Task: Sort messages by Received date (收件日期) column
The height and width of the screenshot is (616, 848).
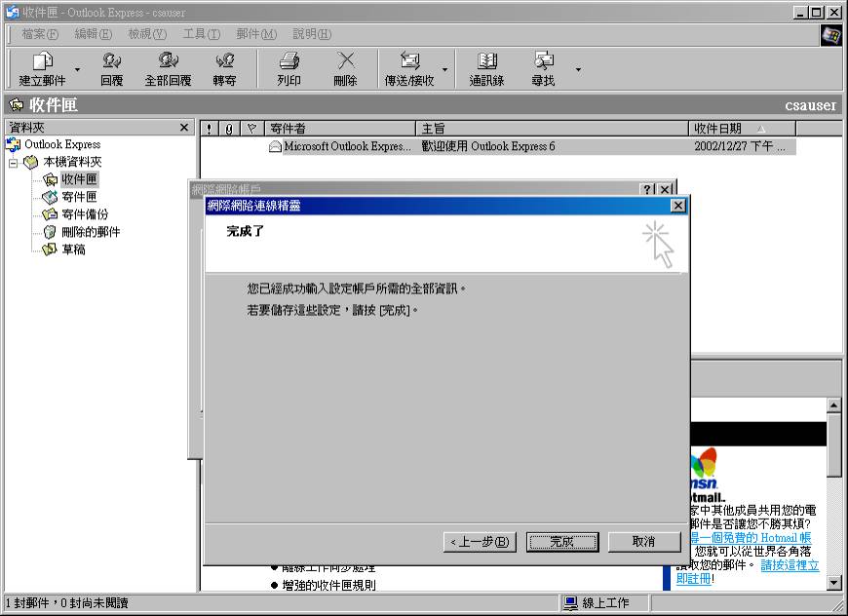Action: [x=742, y=129]
